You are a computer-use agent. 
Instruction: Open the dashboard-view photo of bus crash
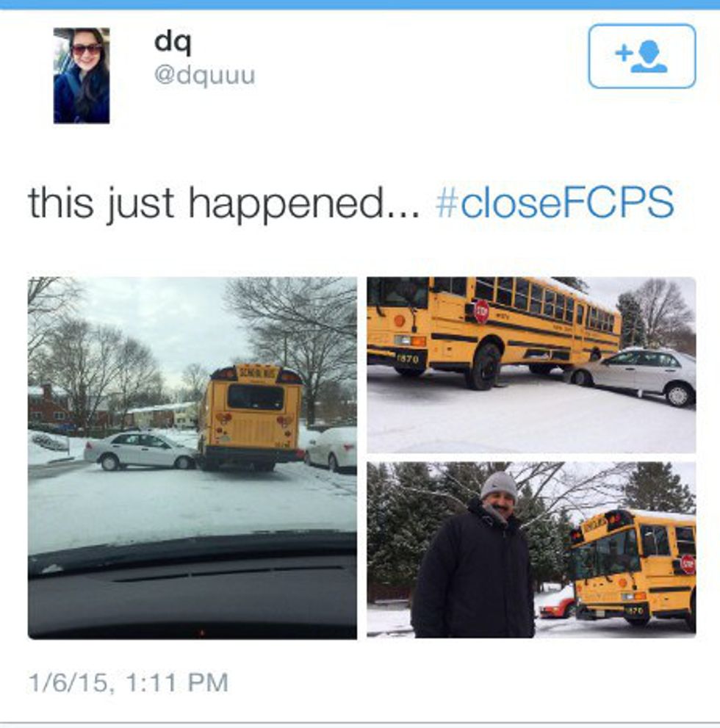[192, 458]
